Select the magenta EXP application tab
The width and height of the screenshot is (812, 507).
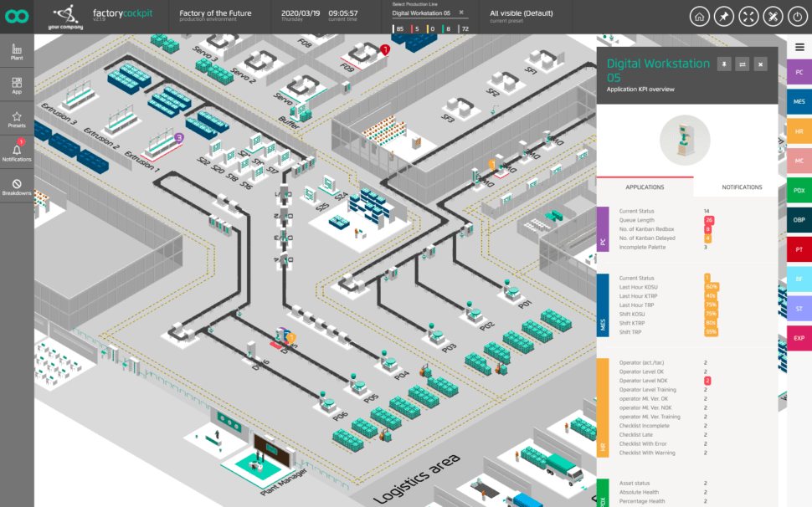tap(799, 338)
